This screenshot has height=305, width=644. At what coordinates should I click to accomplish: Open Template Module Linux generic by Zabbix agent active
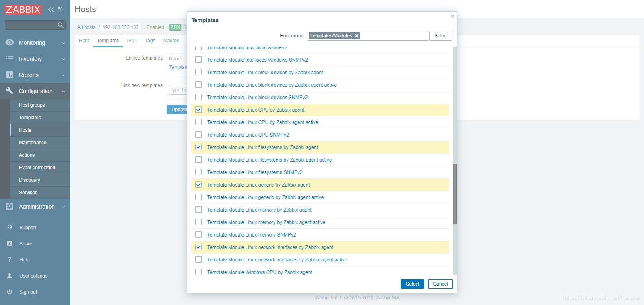[x=265, y=197]
